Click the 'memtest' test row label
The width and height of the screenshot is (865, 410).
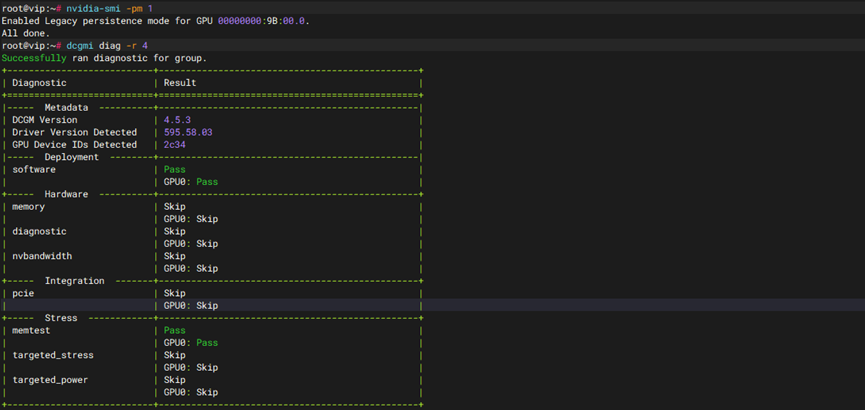pos(31,331)
